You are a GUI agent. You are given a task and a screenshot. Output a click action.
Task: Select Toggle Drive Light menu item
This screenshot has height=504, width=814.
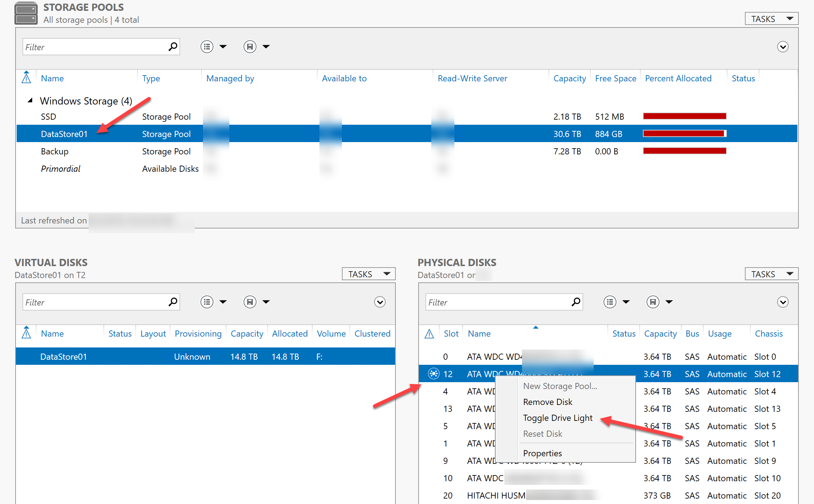tap(557, 418)
